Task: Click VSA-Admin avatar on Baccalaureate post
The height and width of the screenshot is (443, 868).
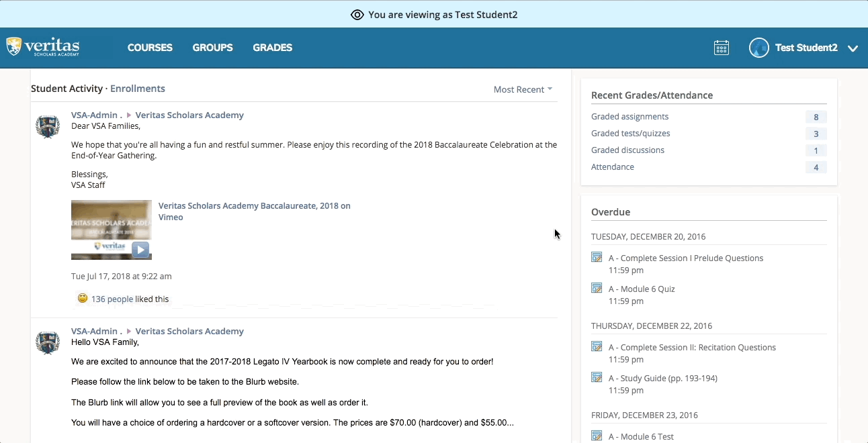Action: click(48, 126)
